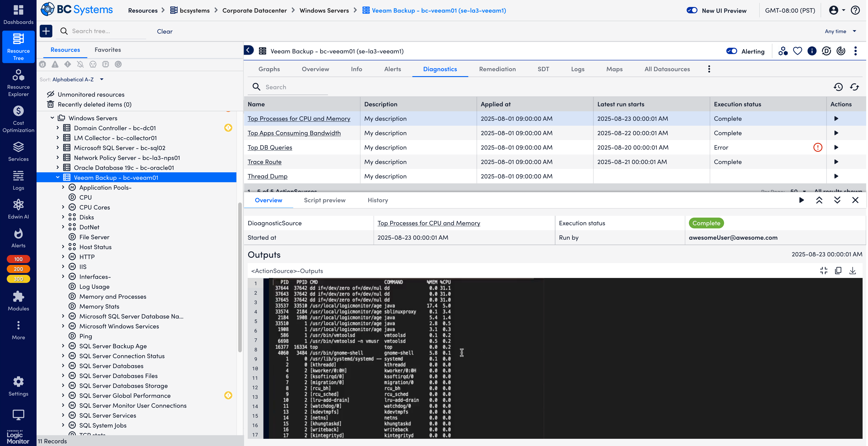Open diagnostics history clock icon
Screen dimensions: 868x446
point(838,87)
